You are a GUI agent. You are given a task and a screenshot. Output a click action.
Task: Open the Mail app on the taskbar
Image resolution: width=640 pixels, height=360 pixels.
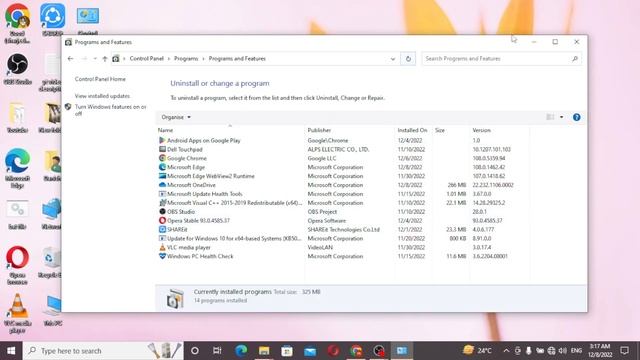(310, 351)
